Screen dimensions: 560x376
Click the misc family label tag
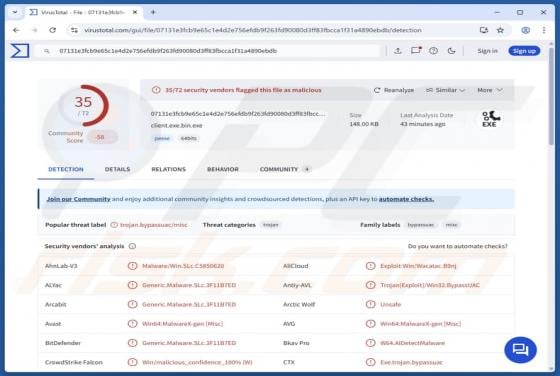coord(451,225)
